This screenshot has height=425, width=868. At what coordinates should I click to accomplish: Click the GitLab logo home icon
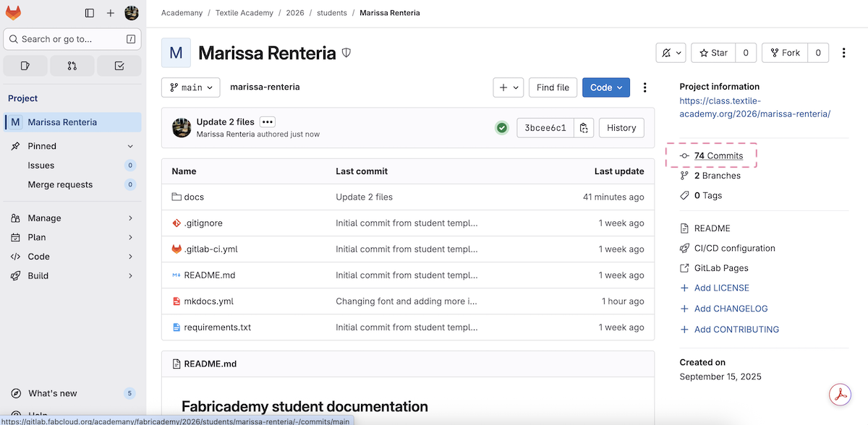click(x=13, y=13)
